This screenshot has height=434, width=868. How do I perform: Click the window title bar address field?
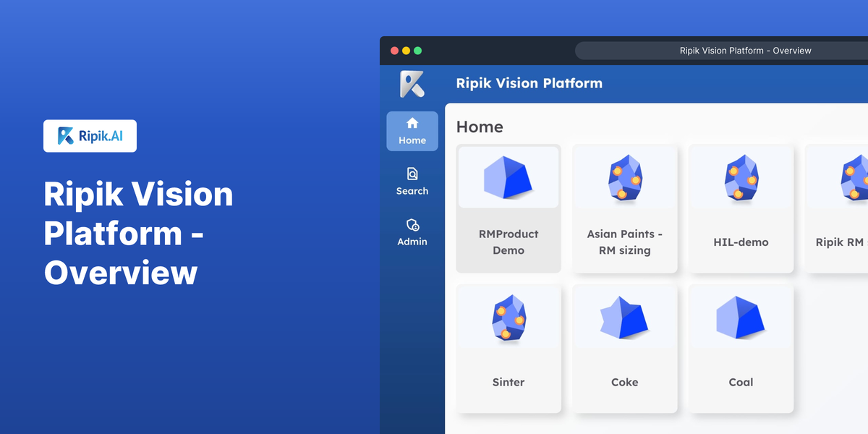722,51
